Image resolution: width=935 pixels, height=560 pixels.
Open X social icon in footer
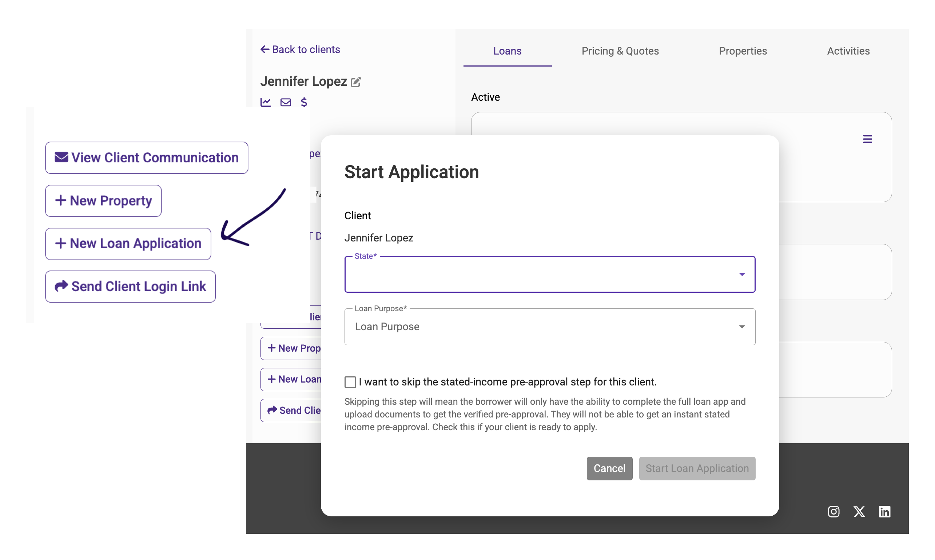tap(859, 512)
